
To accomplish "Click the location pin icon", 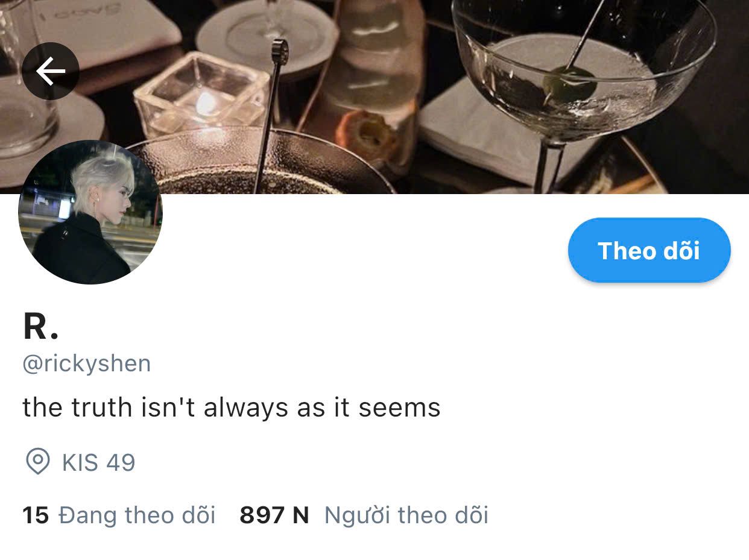I will pyautogui.click(x=38, y=462).
